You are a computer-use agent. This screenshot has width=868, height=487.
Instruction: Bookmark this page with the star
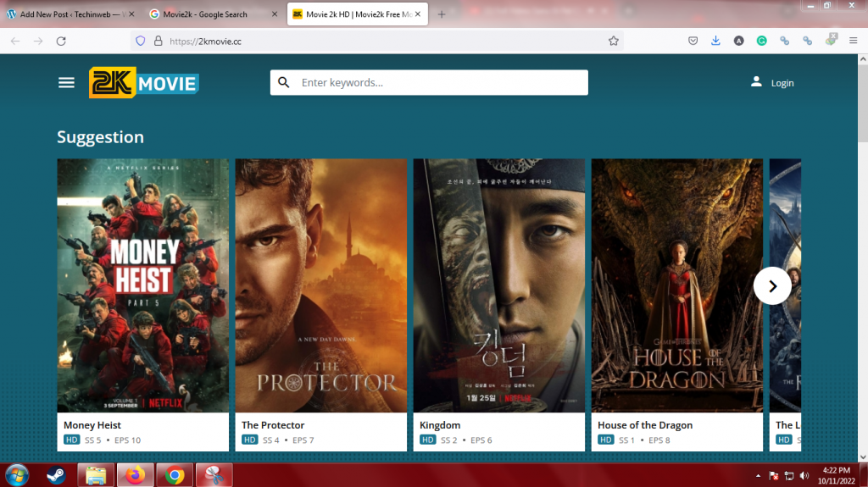coord(614,41)
